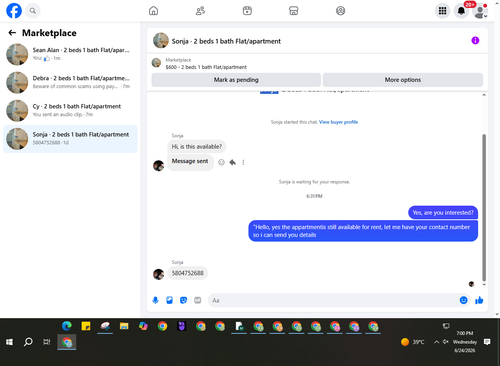Open the Cy conversation
Screen dimensions: 500x366
[70, 111]
